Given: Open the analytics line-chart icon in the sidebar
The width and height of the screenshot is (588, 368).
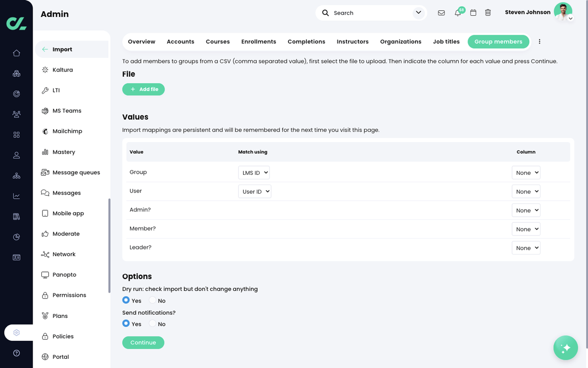Looking at the screenshot, I should 16,196.
